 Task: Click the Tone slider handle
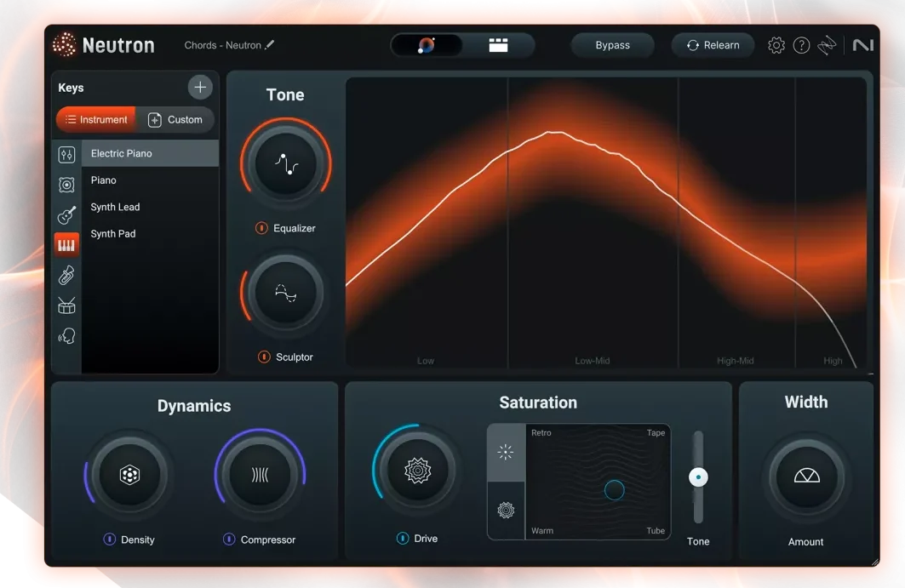[698, 477]
